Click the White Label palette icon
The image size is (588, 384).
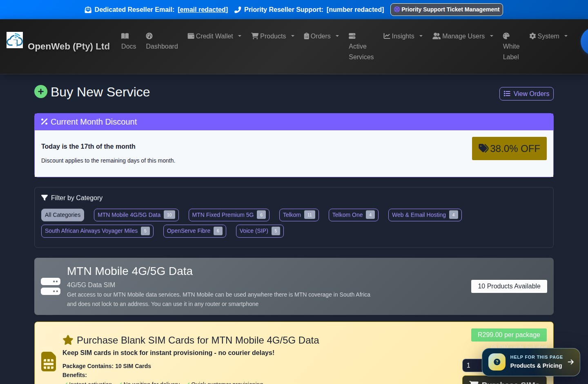point(506,36)
